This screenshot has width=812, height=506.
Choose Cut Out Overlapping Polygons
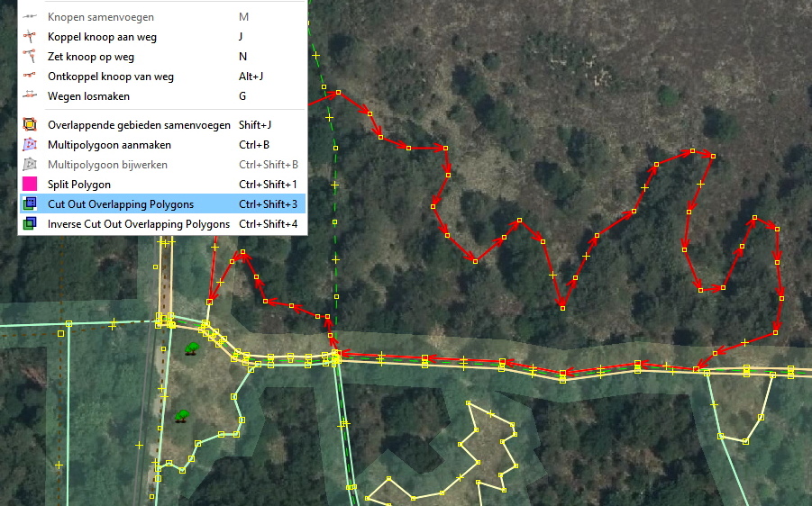pos(162,203)
